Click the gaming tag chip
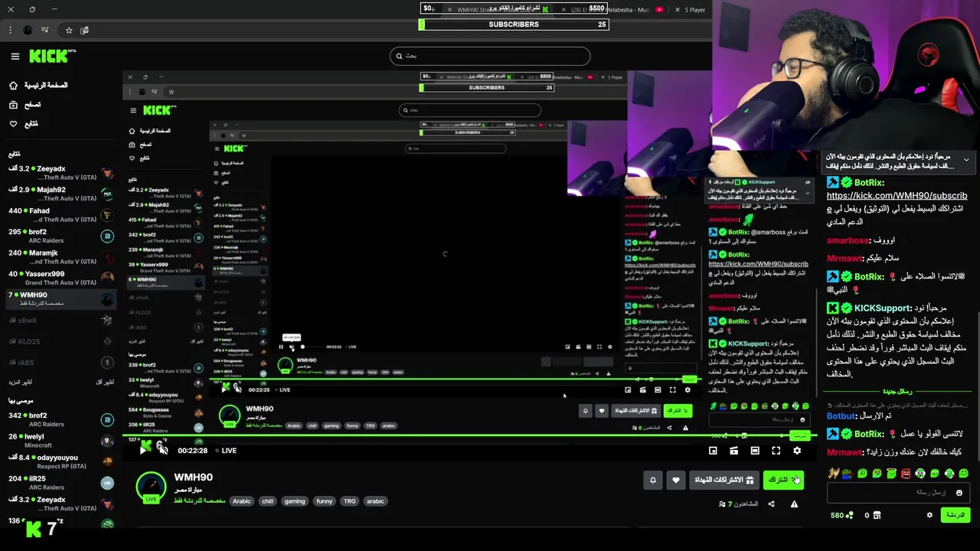 (295, 501)
